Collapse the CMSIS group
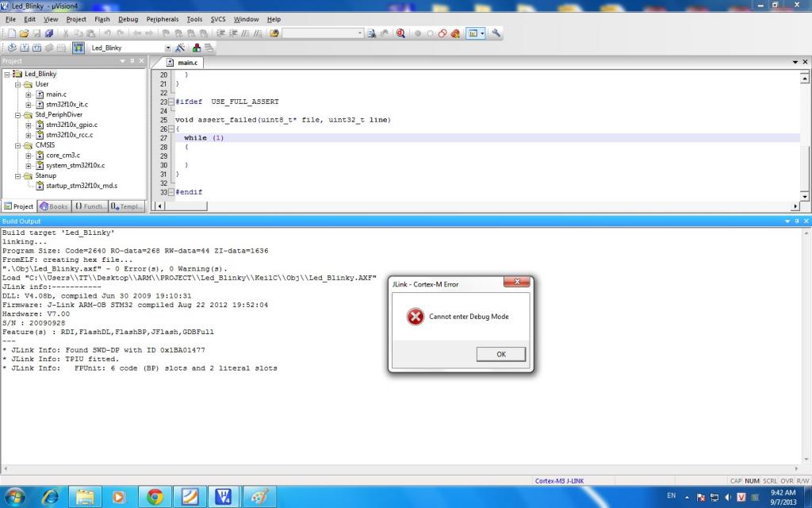This screenshot has width=812, height=508. tap(17, 146)
